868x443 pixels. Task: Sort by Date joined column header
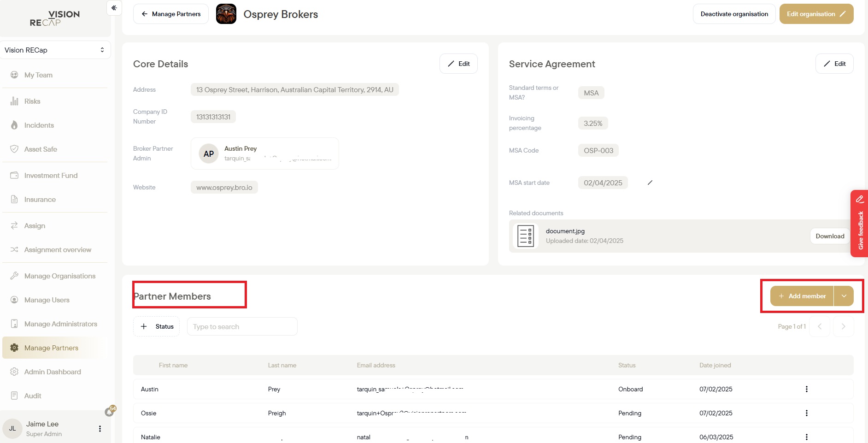click(715, 365)
